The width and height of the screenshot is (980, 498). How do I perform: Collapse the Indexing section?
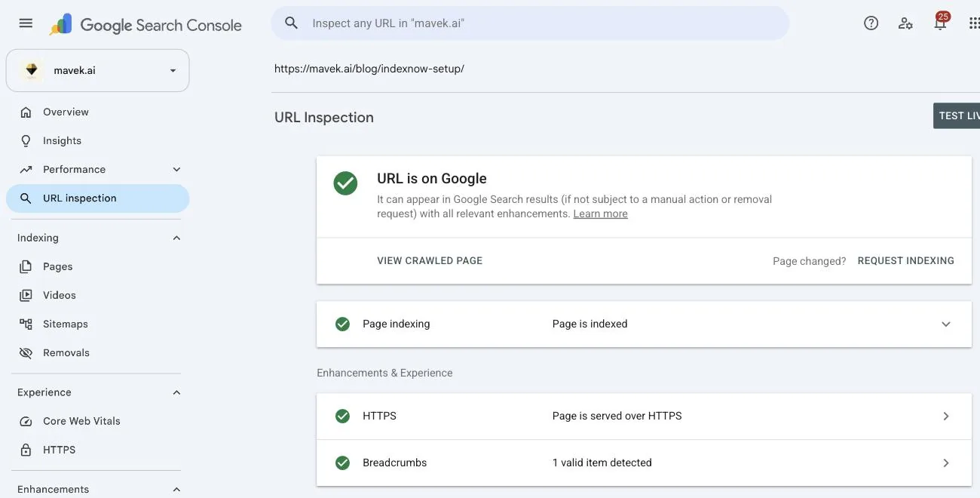pos(176,238)
